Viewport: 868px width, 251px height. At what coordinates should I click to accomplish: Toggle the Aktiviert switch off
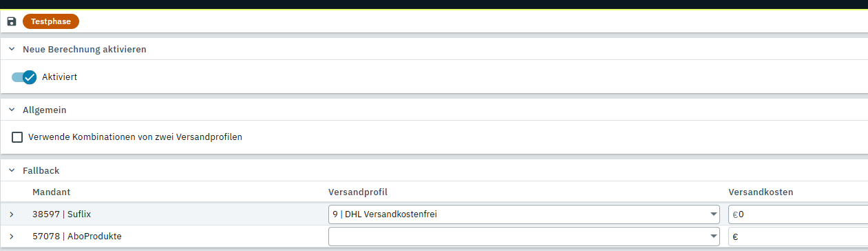pos(24,77)
